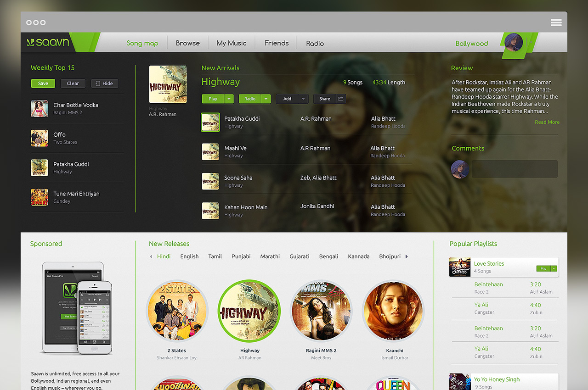Click the Save button in Weekly Top 15

pyautogui.click(x=43, y=84)
